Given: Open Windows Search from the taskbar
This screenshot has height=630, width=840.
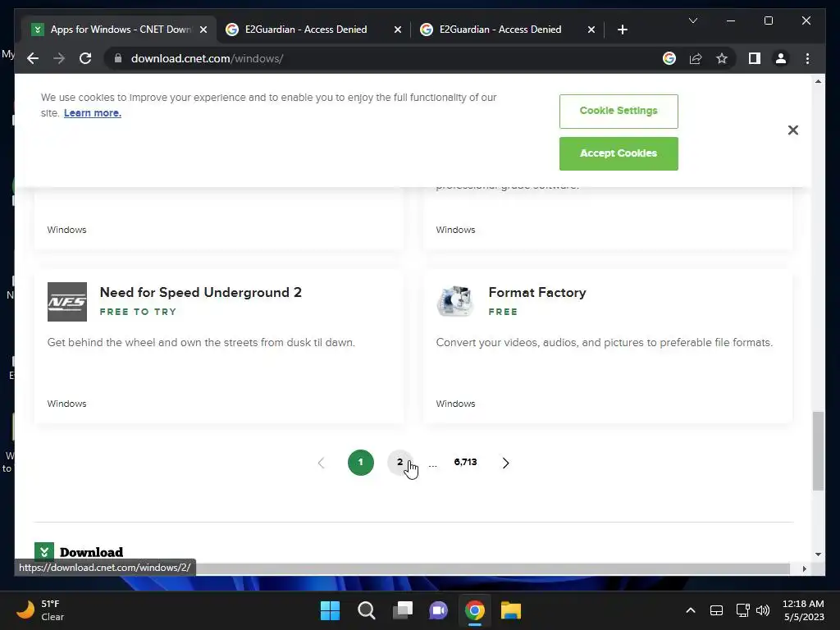Looking at the screenshot, I should [367, 610].
